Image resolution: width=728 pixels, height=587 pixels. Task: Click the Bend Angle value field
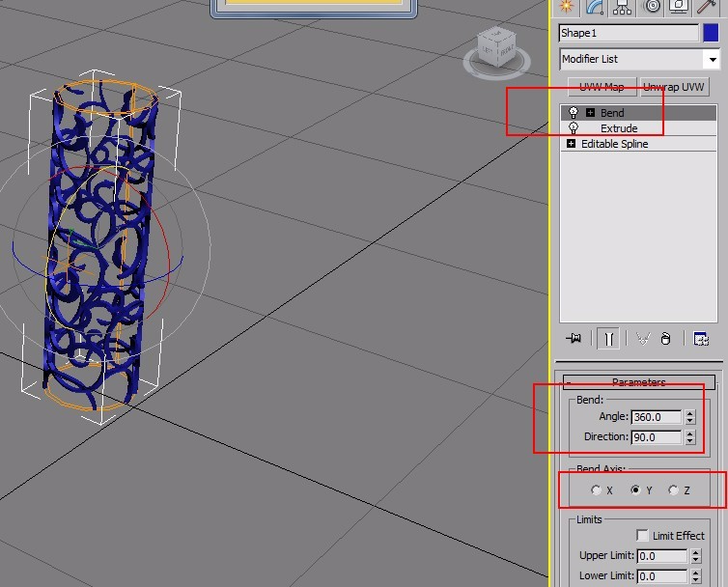[656, 417]
